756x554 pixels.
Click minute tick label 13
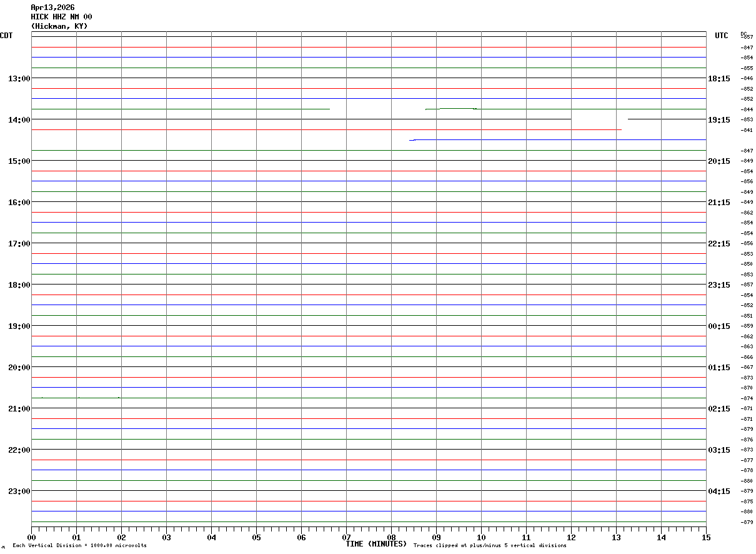click(x=616, y=537)
